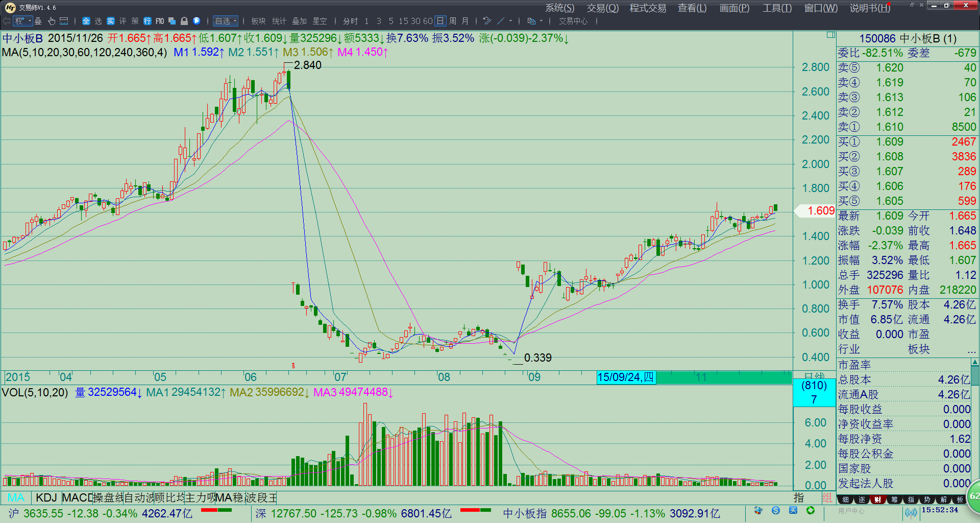
Task: Click the back arrow in toolbar
Action: (6, 21)
